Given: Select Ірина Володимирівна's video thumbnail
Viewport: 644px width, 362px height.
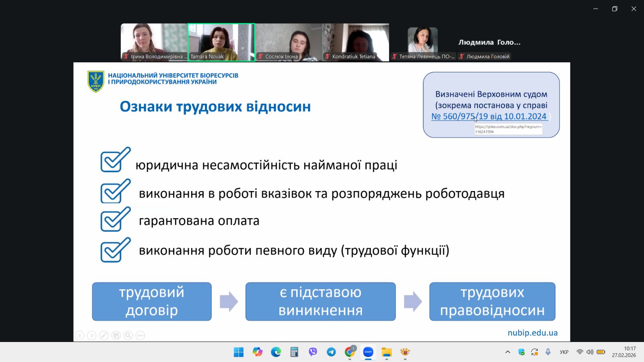Looking at the screenshot, I should click(x=154, y=42).
